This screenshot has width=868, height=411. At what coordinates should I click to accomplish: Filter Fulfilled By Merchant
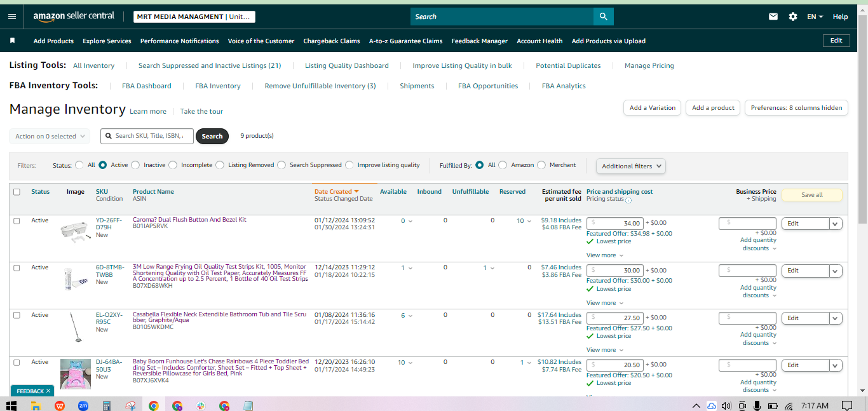[541, 165]
